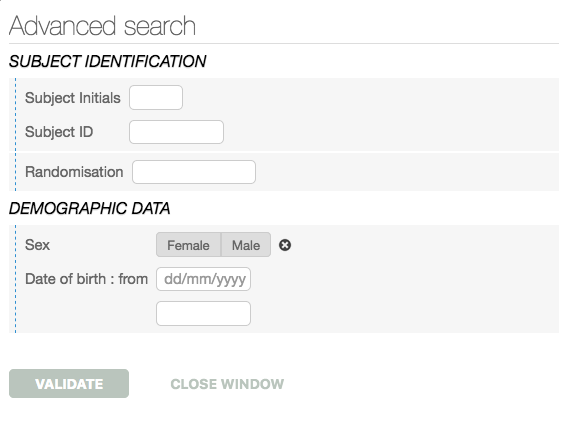
Task: Open the Date of birth from field
Action: point(204,279)
